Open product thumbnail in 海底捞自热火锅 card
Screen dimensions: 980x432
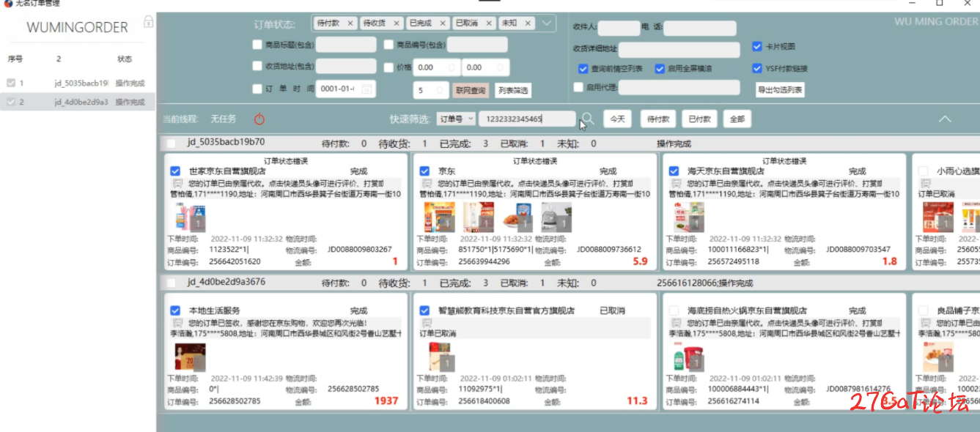(x=689, y=357)
